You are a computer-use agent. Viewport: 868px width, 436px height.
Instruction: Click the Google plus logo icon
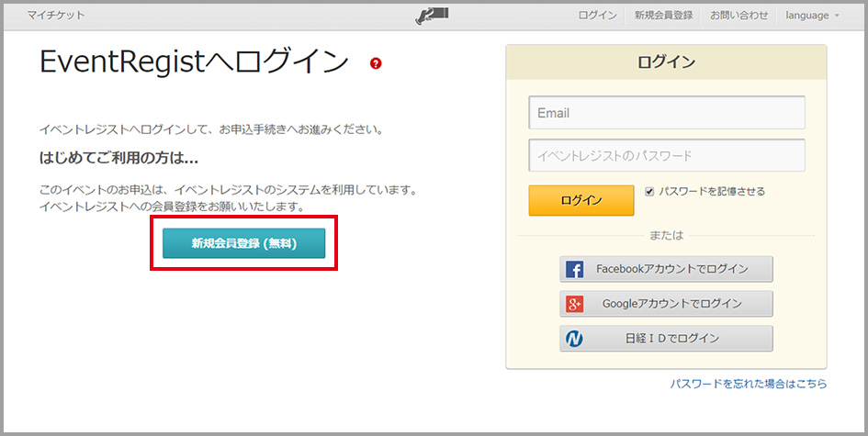(575, 304)
